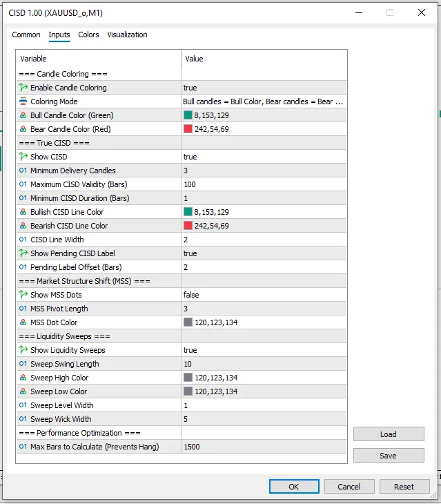Click the Sweep Wick Width integer icon
This screenshot has height=504, width=441.
(x=23, y=419)
